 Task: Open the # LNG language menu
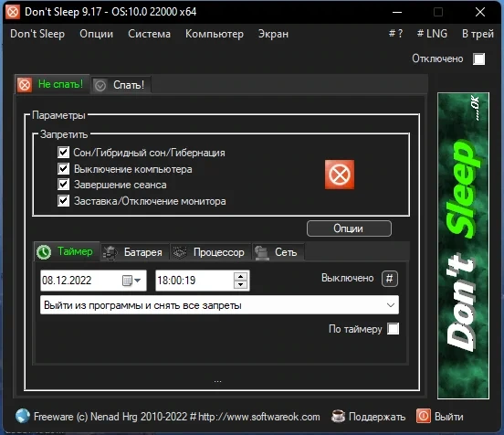click(x=432, y=34)
